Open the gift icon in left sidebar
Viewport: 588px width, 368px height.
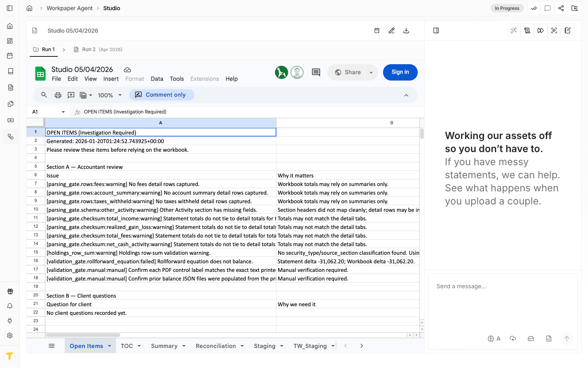point(10,292)
